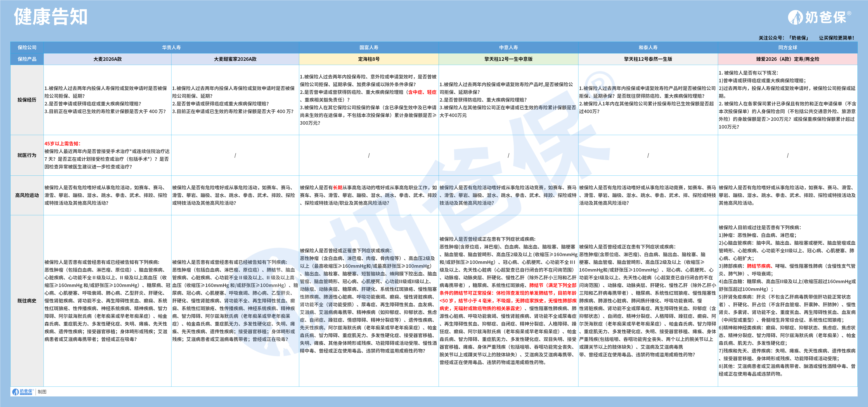
Task: Click 定海柱8号 投保经历 cell
Action: (369, 100)
